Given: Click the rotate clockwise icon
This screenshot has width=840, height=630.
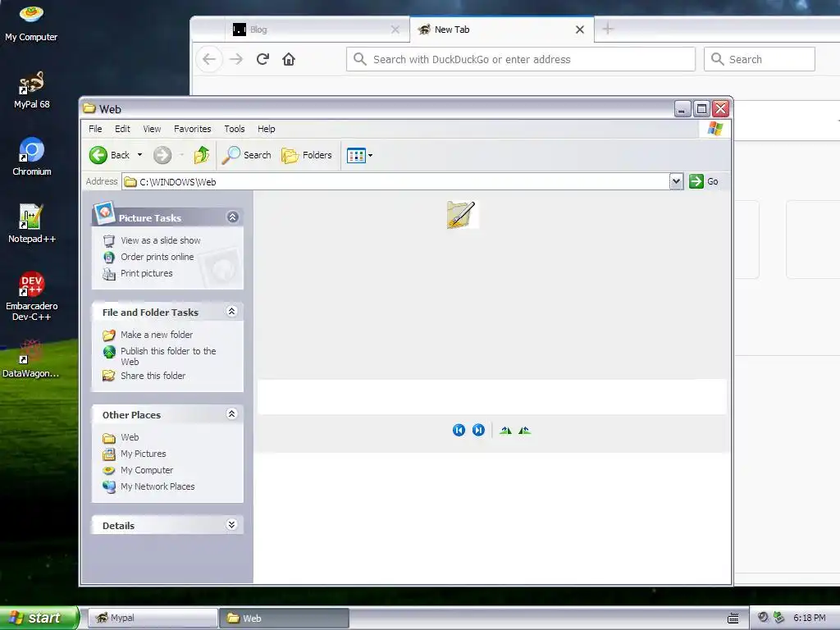Looking at the screenshot, I should (x=505, y=430).
